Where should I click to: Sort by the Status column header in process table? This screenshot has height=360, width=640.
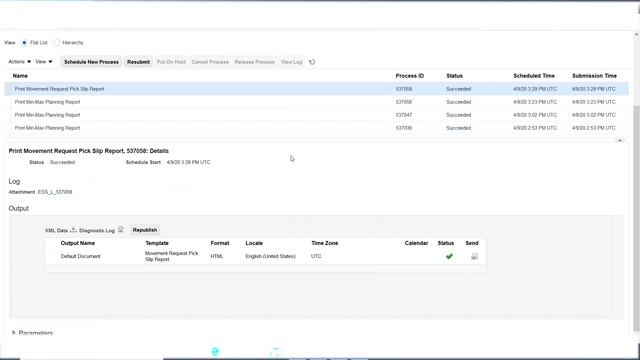(454, 76)
